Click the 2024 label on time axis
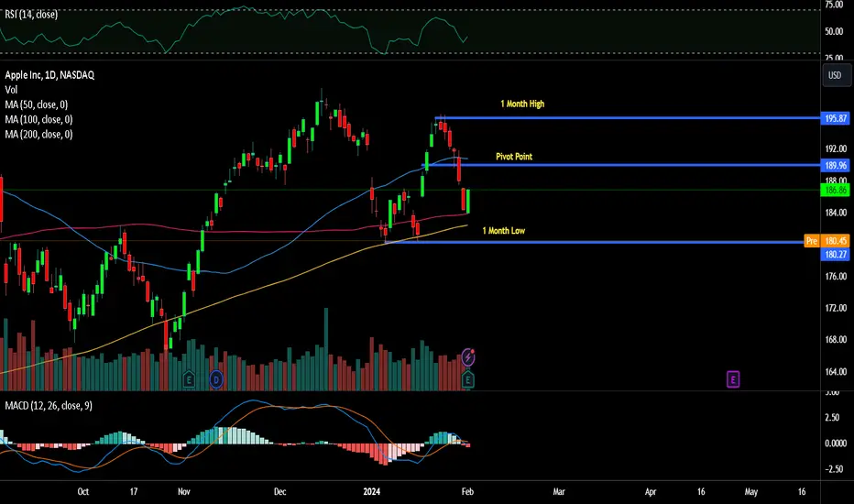Viewport: 854px width, 504px height. click(371, 492)
